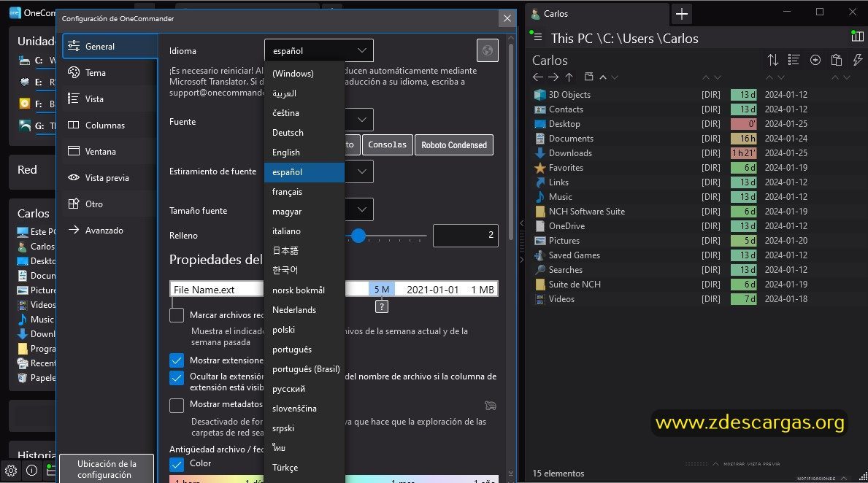868x483 pixels.
Task: Open the General settings tab
Action: tap(110, 47)
